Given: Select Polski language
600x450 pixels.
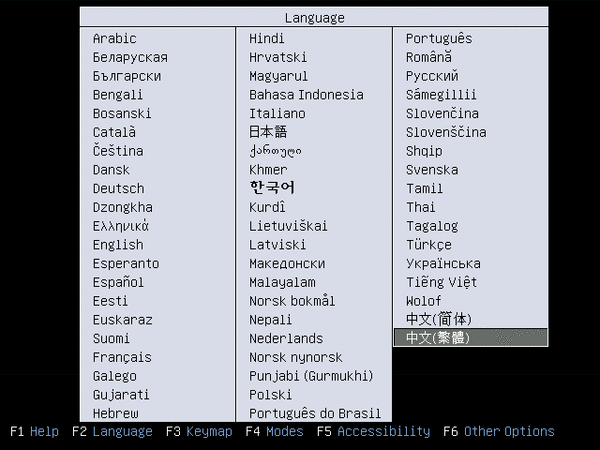Looking at the screenshot, I should (270, 395).
